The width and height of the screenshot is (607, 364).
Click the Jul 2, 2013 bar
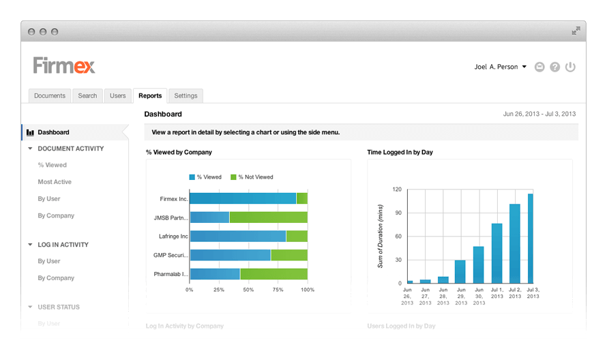515,243
